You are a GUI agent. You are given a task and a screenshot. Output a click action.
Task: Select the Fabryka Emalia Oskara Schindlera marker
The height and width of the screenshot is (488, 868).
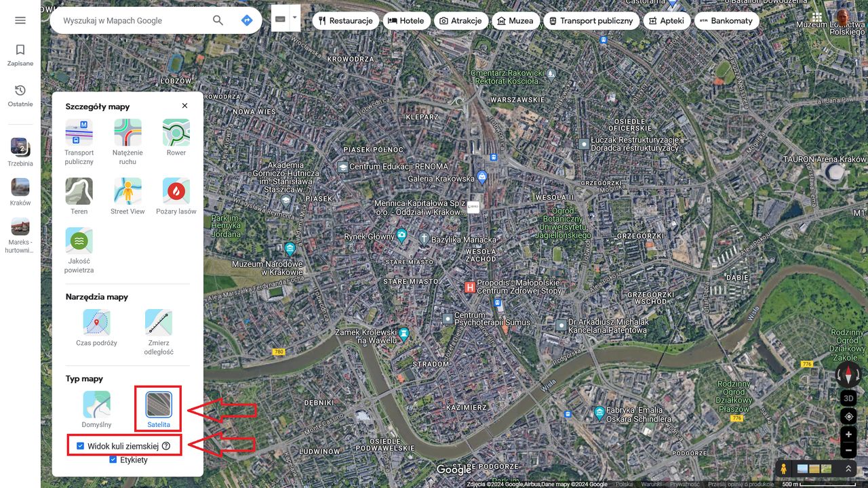click(599, 412)
